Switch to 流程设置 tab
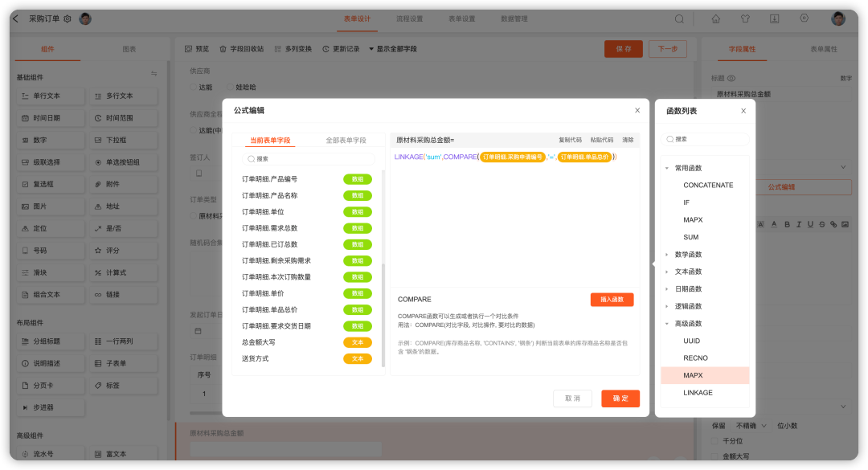Image resolution: width=868 pixels, height=470 pixels. pyautogui.click(x=410, y=18)
